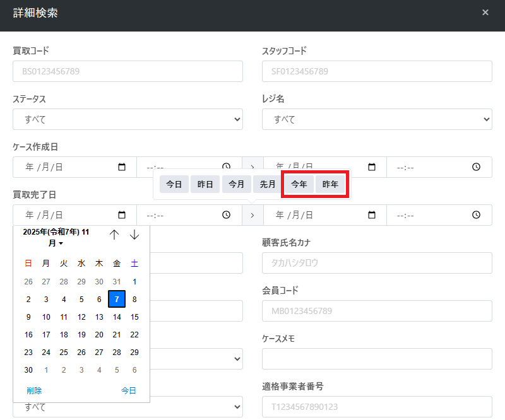Click clock icon for ケース作成日 end time
The image size is (505, 420).
477,167
